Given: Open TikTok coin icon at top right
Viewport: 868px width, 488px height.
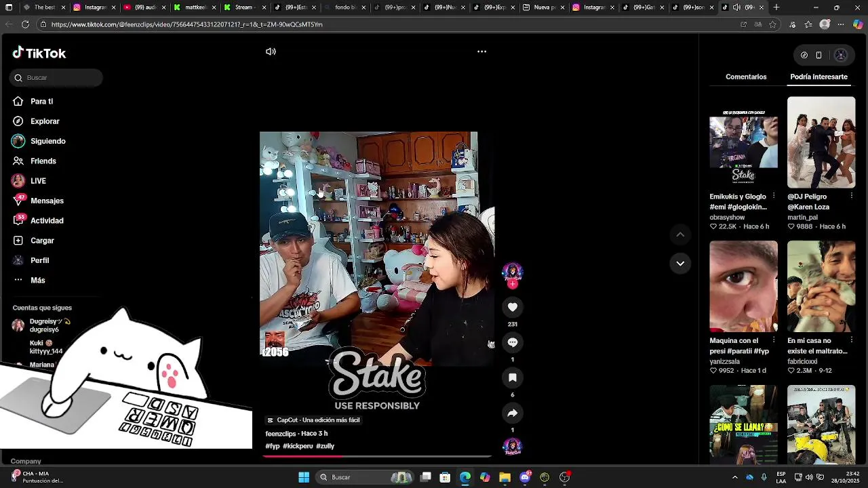Looking at the screenshot, I should 804,55.
